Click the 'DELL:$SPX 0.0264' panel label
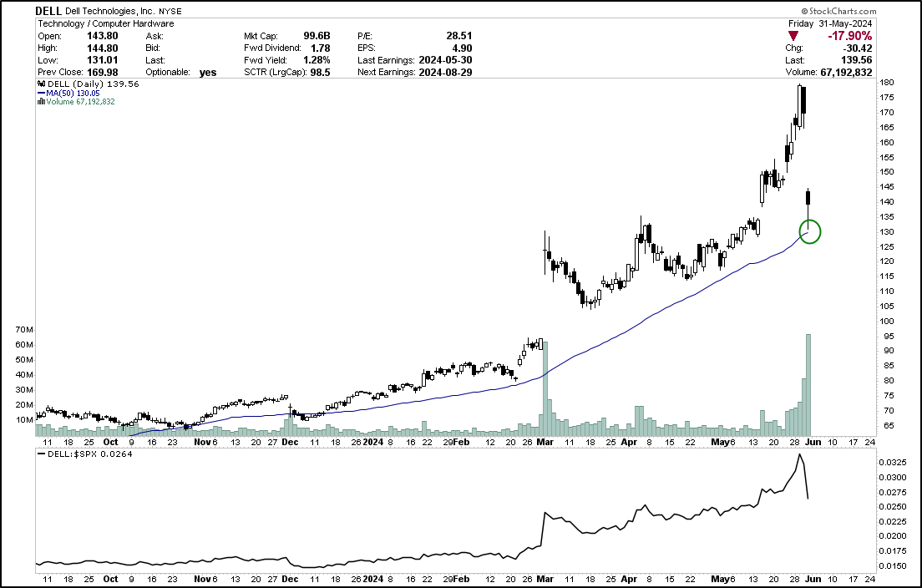This screenshot has height=588, width=922. (90, 454)
